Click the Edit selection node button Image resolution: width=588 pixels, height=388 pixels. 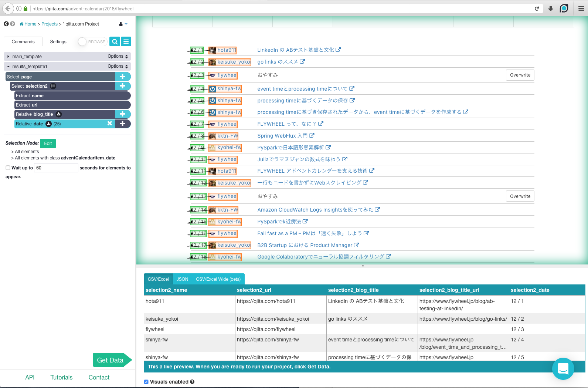pos(48,144)
